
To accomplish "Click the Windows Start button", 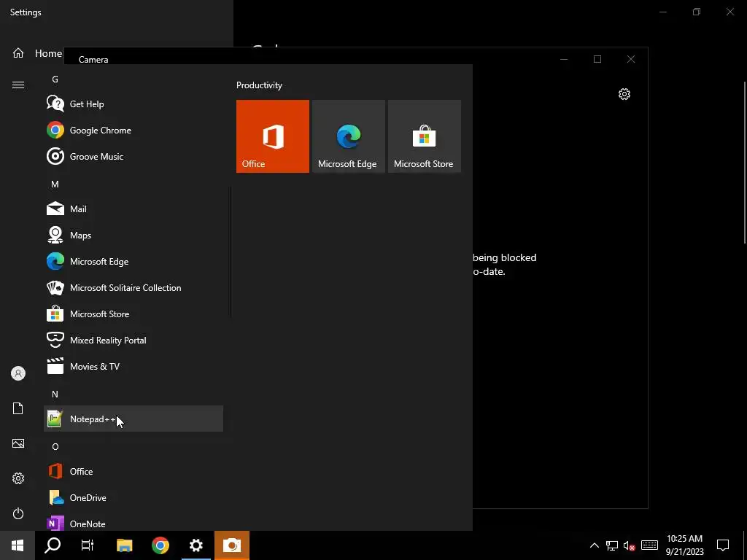I will click(x=18, y=545).
